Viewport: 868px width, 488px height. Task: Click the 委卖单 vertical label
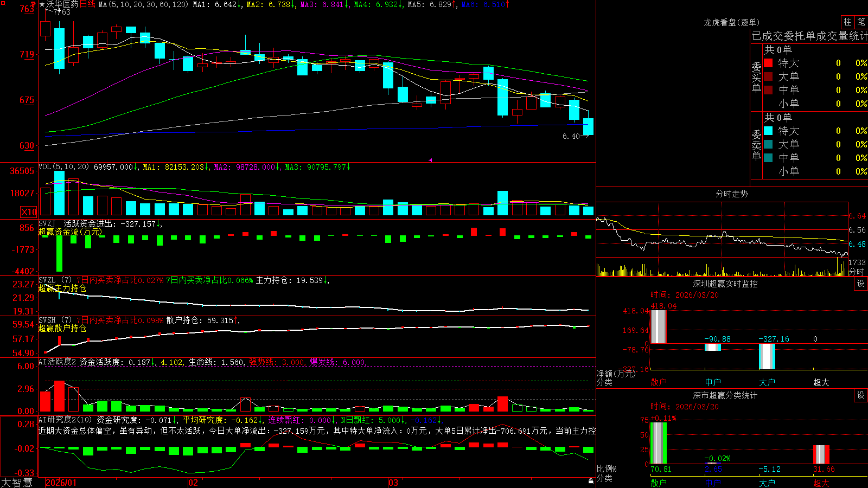point(756,144)
